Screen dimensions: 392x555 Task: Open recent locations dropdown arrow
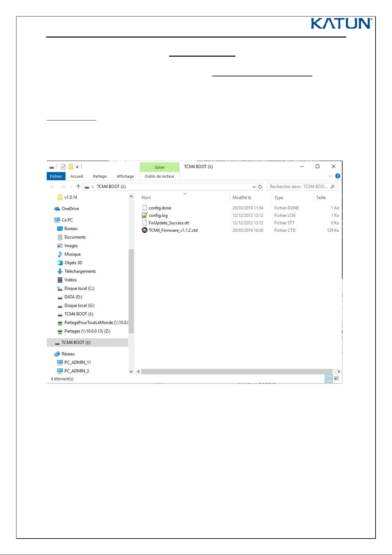point(71,187)
